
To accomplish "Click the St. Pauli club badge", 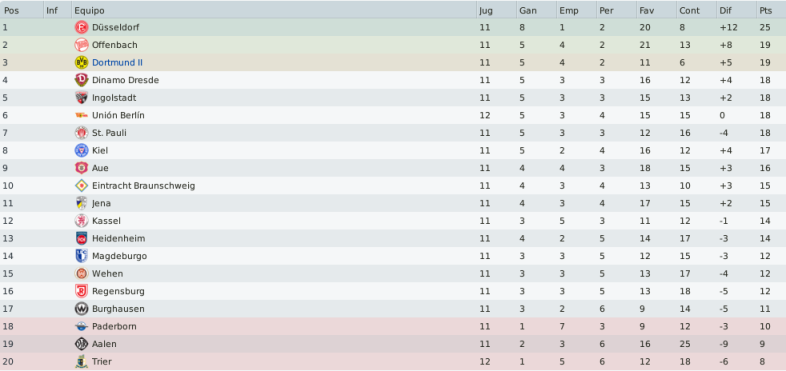I will click(81, 133).
